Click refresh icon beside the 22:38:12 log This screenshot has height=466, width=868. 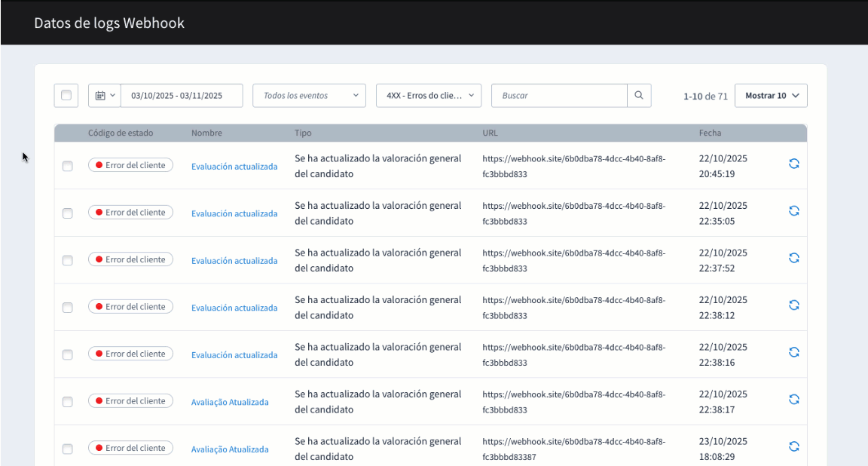point(793,305)
